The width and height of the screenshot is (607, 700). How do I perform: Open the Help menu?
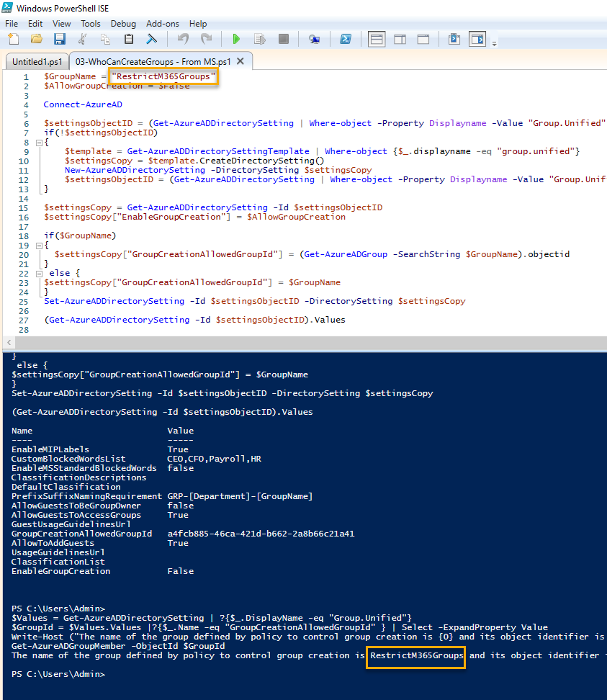tap(198, 24)
